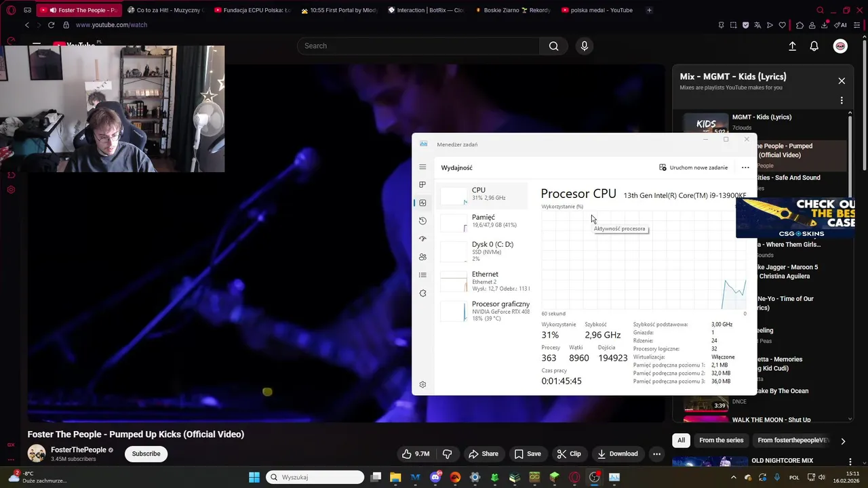Open File Explorer from the taskbar
Image resolution: width=868 pixels, height=488 pixels.
coord(395,477)
